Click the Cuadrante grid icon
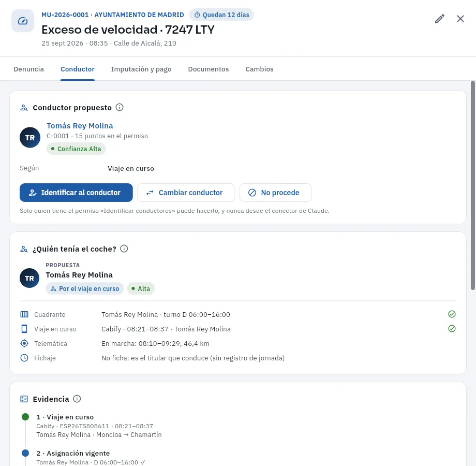The width and height of the screenshot is (476, 466). [24, 314]
